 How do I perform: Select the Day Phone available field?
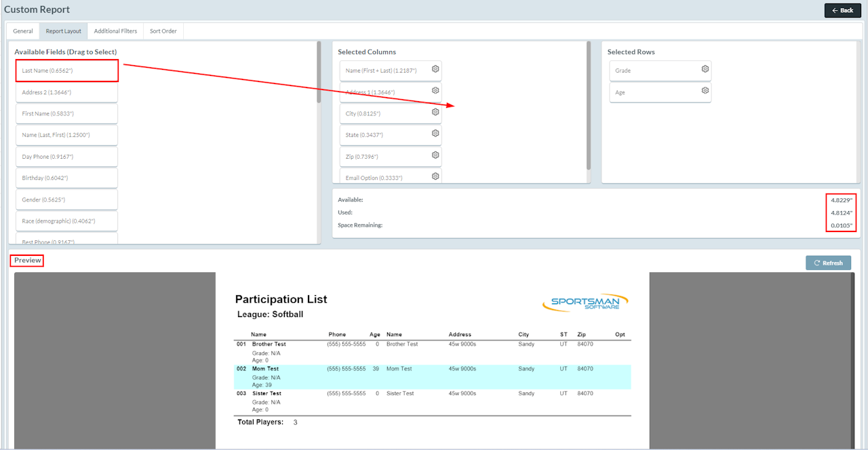(67, 157)
